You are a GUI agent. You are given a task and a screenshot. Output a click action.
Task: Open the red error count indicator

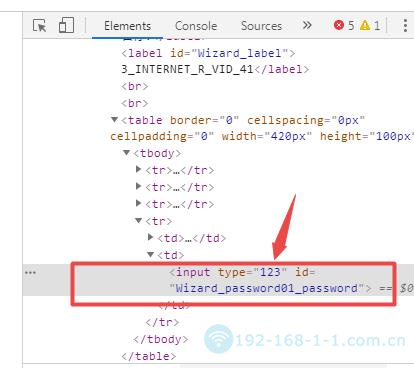pyautogui.click(x=344, y=25)
